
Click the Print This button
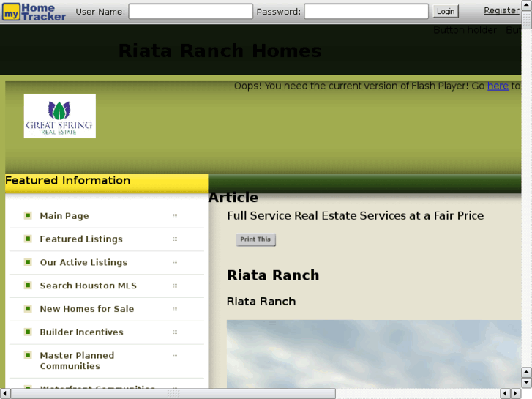(256, 239)
